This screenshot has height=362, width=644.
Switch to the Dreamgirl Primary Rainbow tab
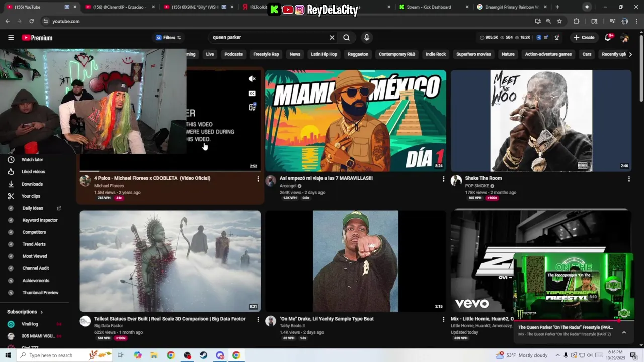coord(511,7)
